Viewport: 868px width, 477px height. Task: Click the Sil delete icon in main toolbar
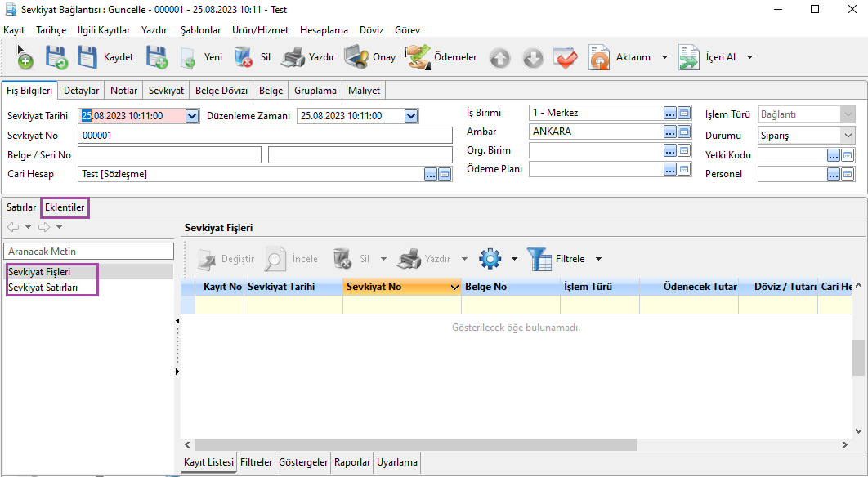[243, 57]
